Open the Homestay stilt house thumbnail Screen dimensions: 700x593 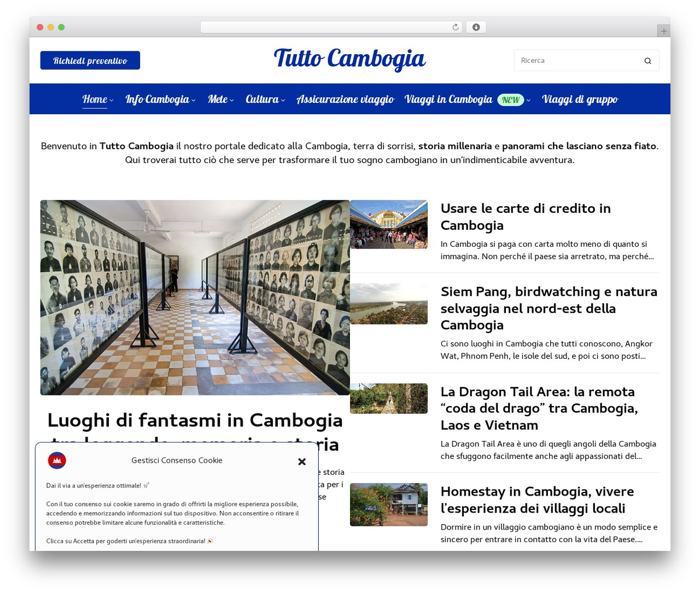389,504
